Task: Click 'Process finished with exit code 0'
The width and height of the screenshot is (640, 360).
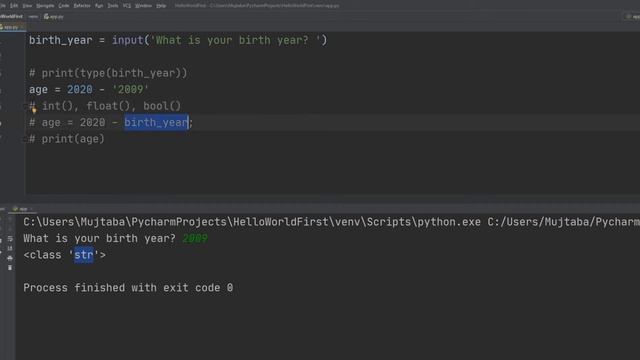Action: (128, 288)
